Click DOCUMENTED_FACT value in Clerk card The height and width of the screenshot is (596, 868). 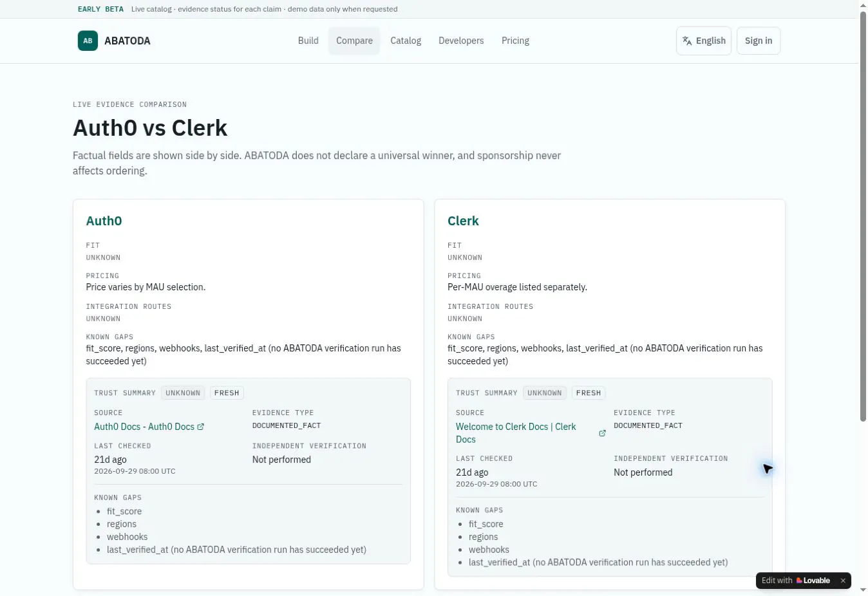click(x=648, y=425)
